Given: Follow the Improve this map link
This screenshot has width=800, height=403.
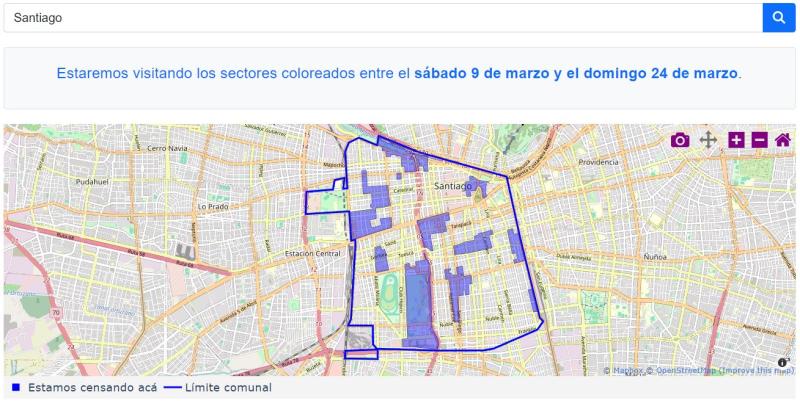Looking at the screenshot, I should (x=756, y=370).
